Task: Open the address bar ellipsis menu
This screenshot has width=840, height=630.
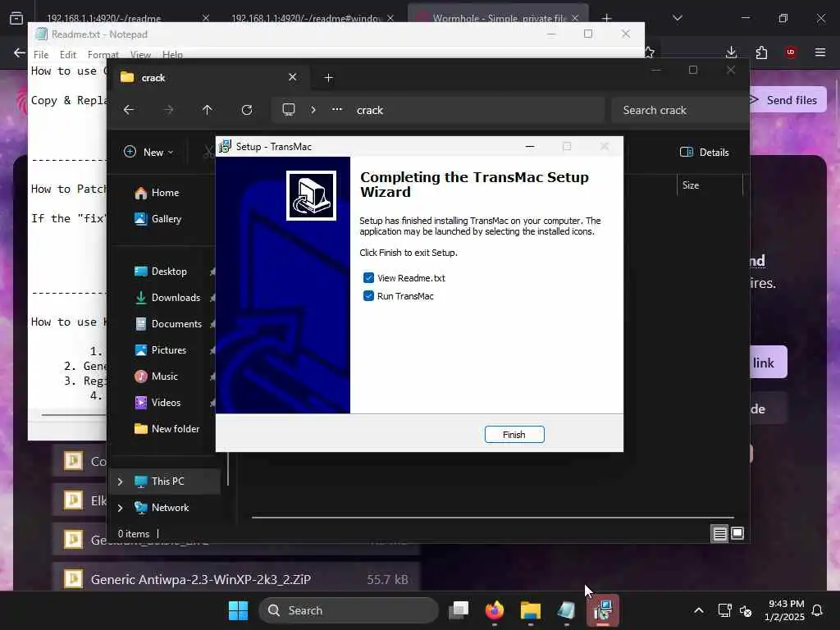Action: point(336,110)
